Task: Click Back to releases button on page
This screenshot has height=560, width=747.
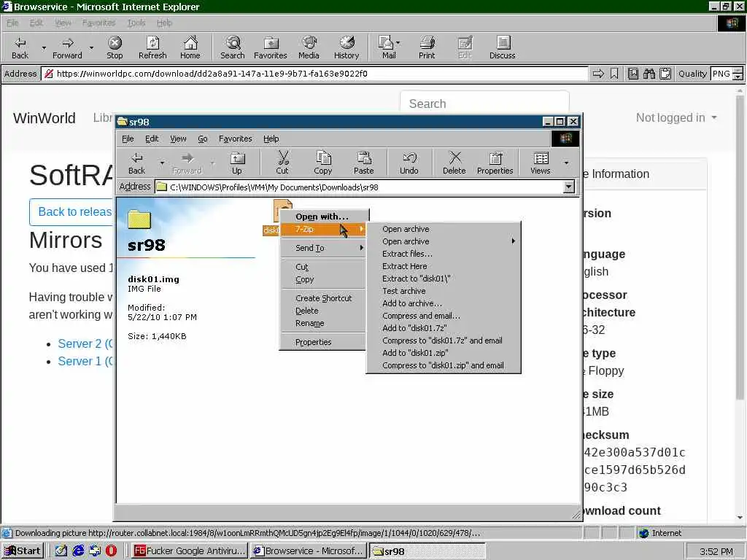Action: 71,212
